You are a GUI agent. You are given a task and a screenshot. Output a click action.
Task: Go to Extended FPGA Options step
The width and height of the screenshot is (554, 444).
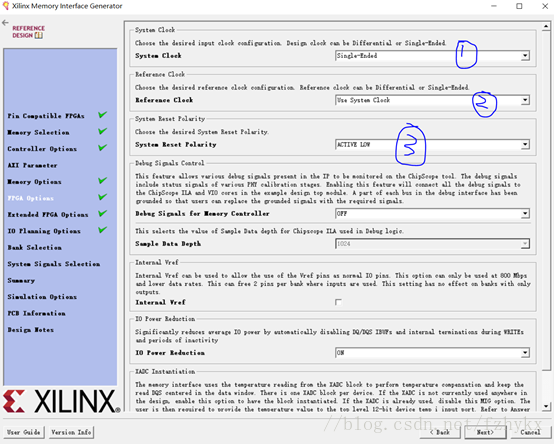pos(48,215)
